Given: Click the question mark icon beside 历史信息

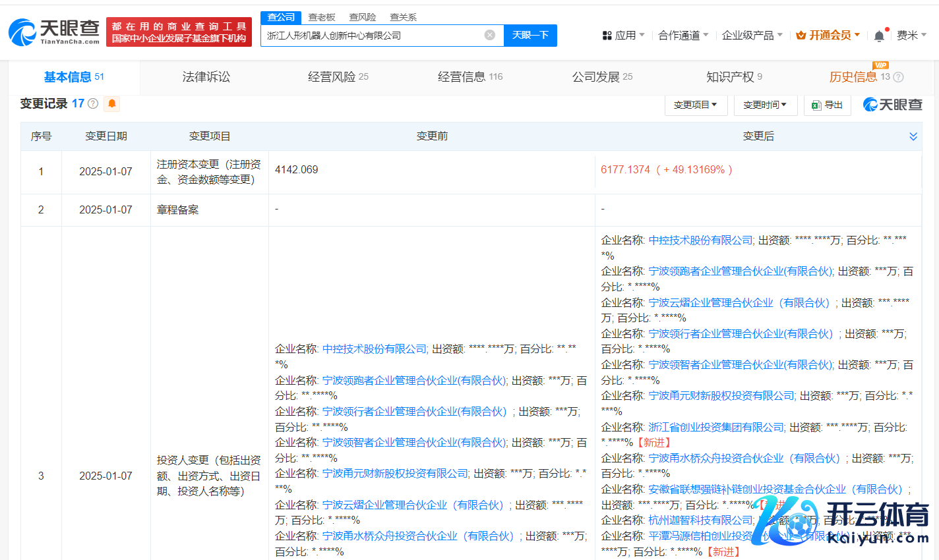Looking at the screenshot, I should tap(898, 77).
